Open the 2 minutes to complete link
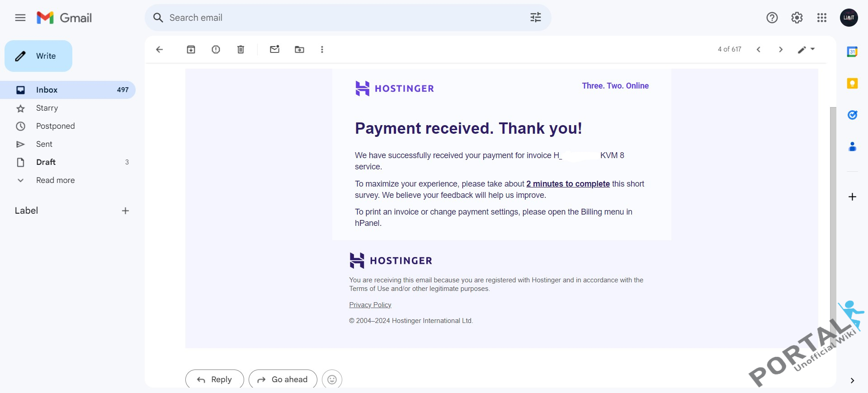The width and height of the screenshot is (868, 393). coord(568,184)
